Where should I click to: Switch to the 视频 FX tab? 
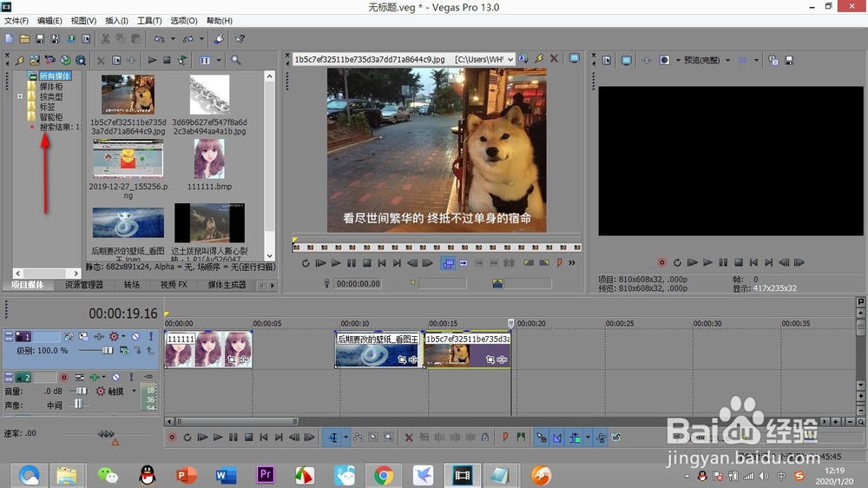coord(174,285)
